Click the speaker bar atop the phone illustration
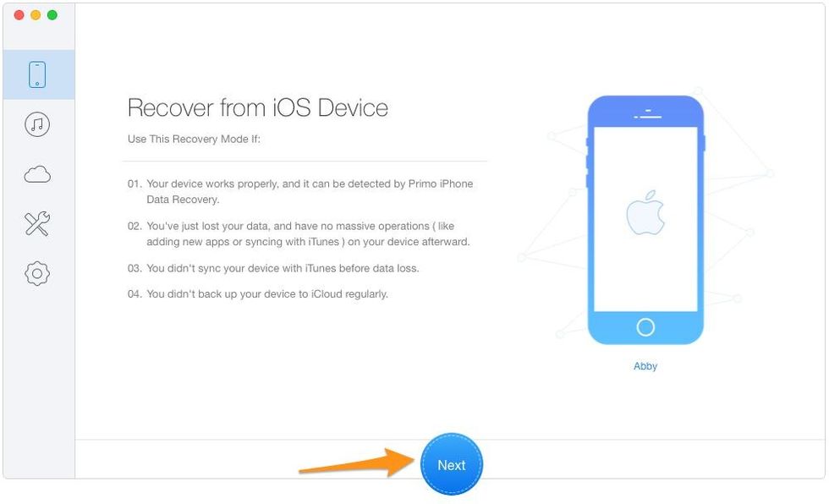 [x=648, y=113]
